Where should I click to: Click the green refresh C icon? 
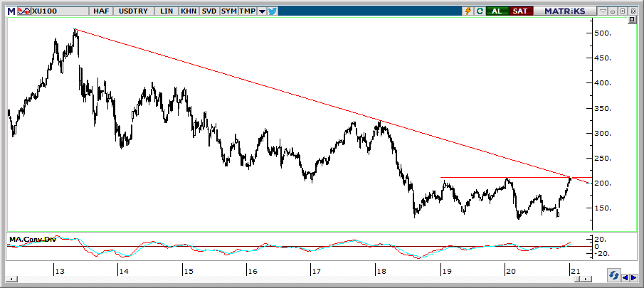coord(480,11)
